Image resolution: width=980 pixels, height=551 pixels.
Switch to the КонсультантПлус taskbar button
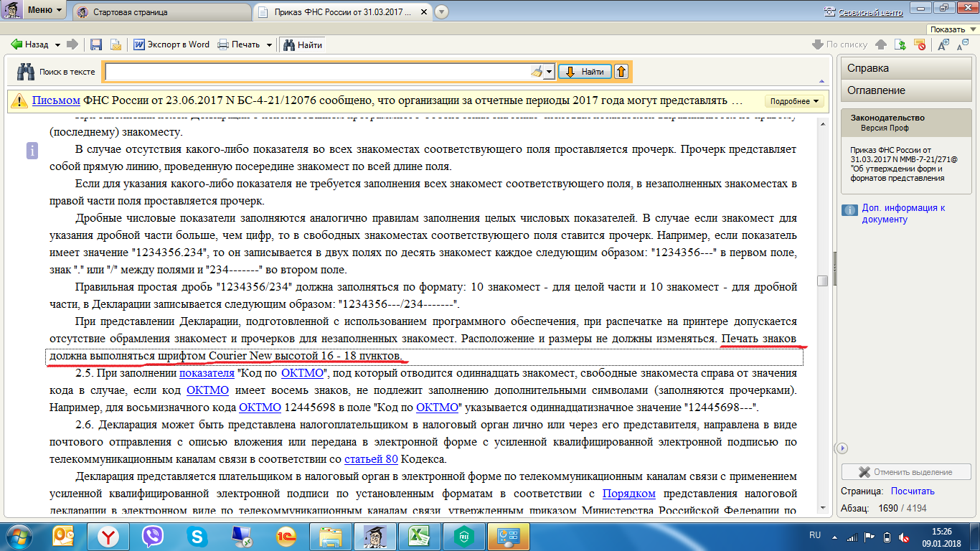click(x=374, y=536)
